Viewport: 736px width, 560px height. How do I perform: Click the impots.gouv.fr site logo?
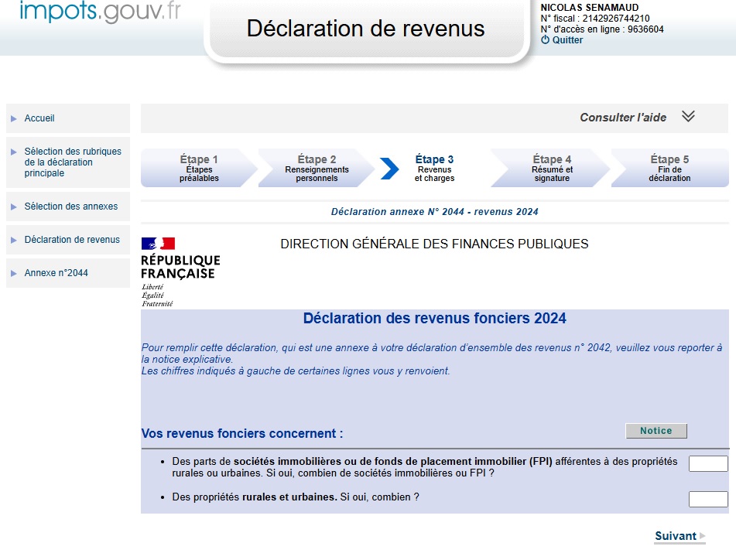click(x=99, y=12)
